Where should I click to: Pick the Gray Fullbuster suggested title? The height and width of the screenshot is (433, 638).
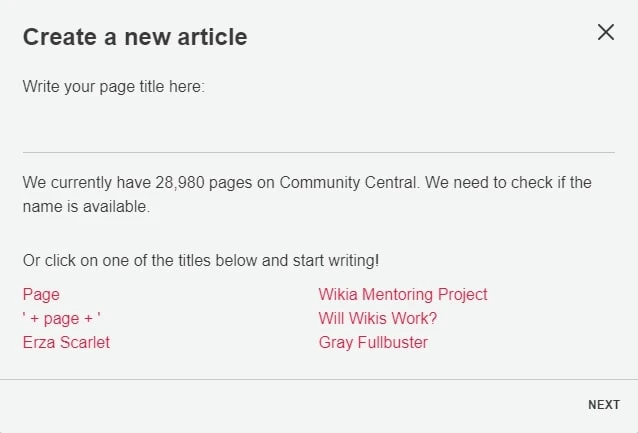click(x=373, y=342)
